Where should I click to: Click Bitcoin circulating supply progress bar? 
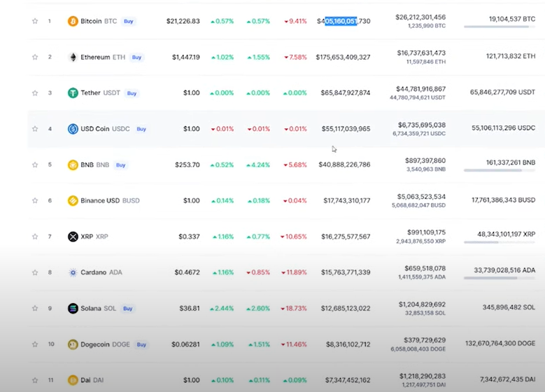(500, 27)
